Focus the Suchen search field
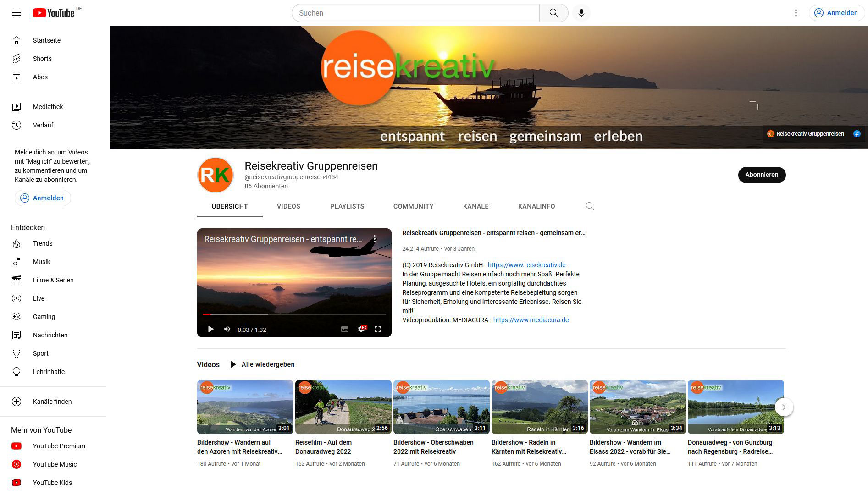 click(x=416, y=13)
